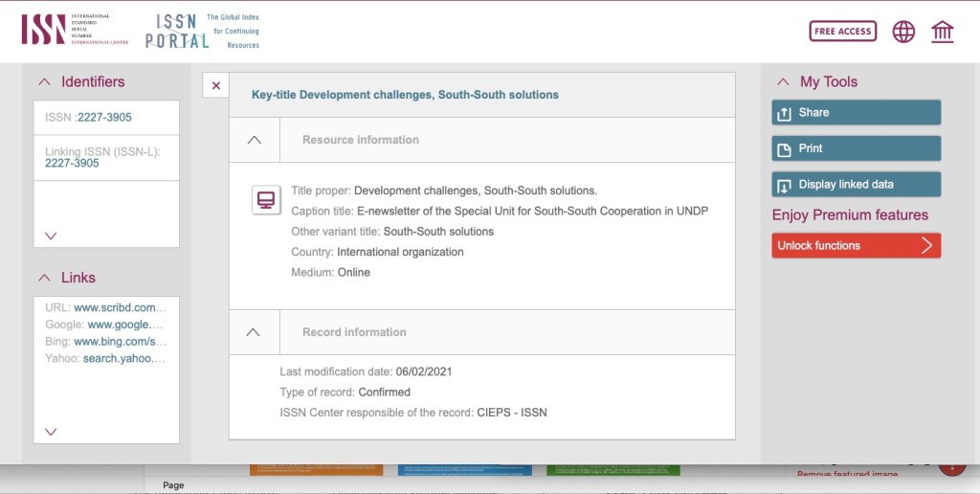Open the Scribd URL link
Image resolution: width=980 pixels, height=494 pixels.
click(120, 308)
